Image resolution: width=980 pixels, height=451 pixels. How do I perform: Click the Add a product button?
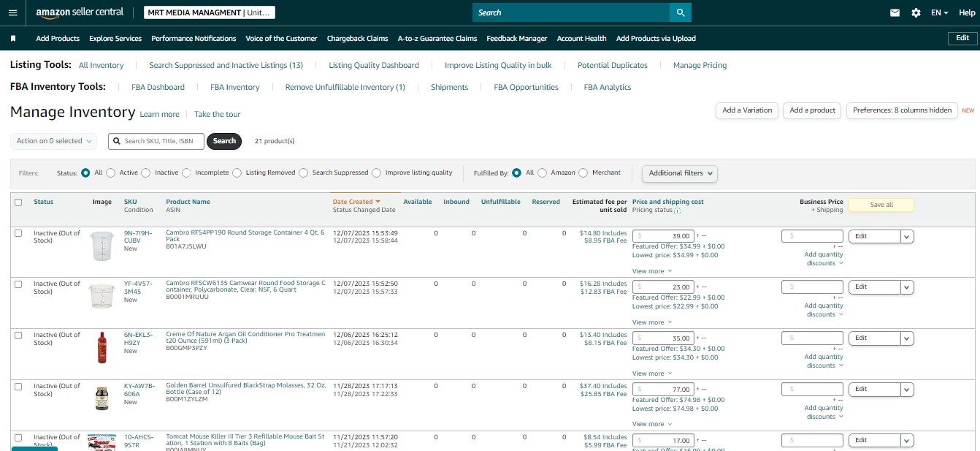pos(812,110)
